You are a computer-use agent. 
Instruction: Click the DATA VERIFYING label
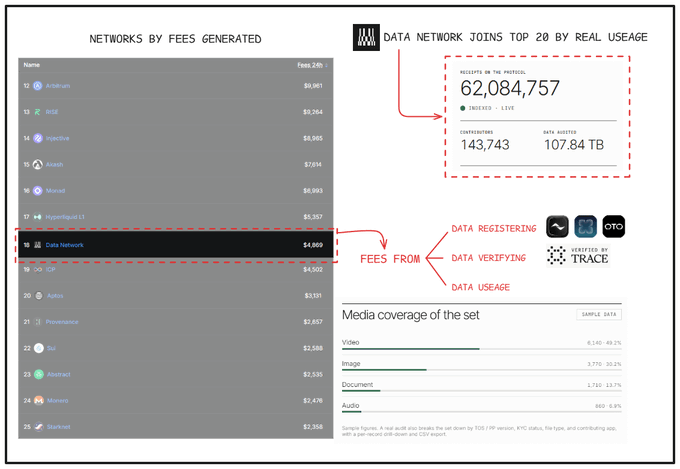point(488,258)
